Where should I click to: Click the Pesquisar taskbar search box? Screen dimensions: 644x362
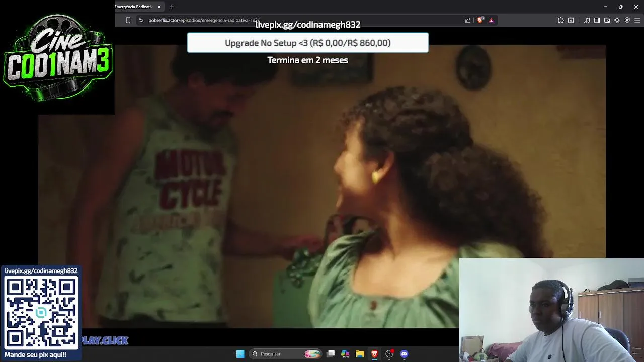point(285,354)
